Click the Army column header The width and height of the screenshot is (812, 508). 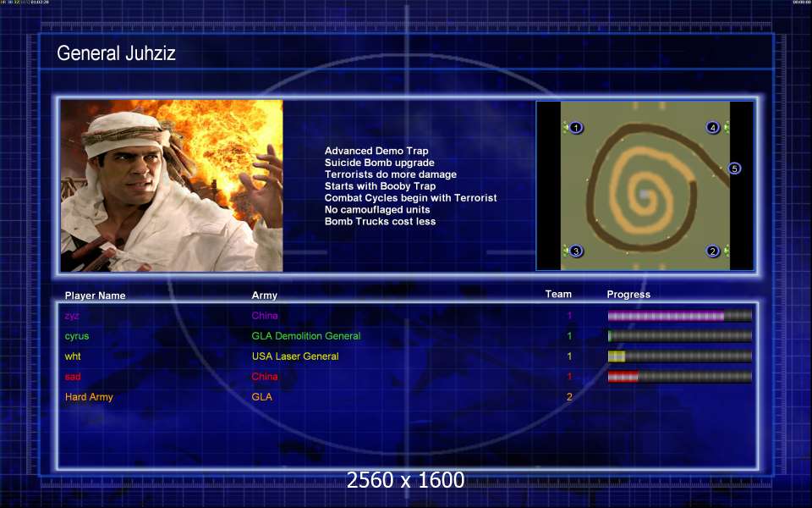(x=265, y=295)
